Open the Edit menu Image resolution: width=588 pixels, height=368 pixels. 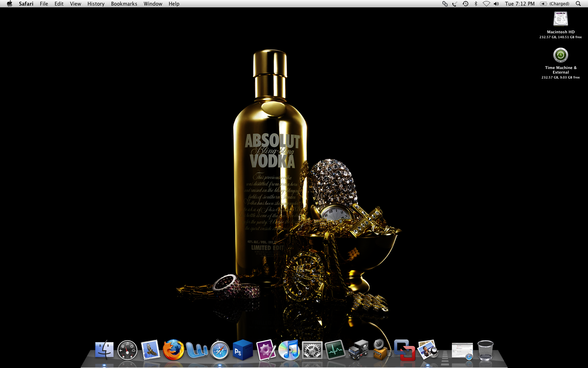[59, 4]
